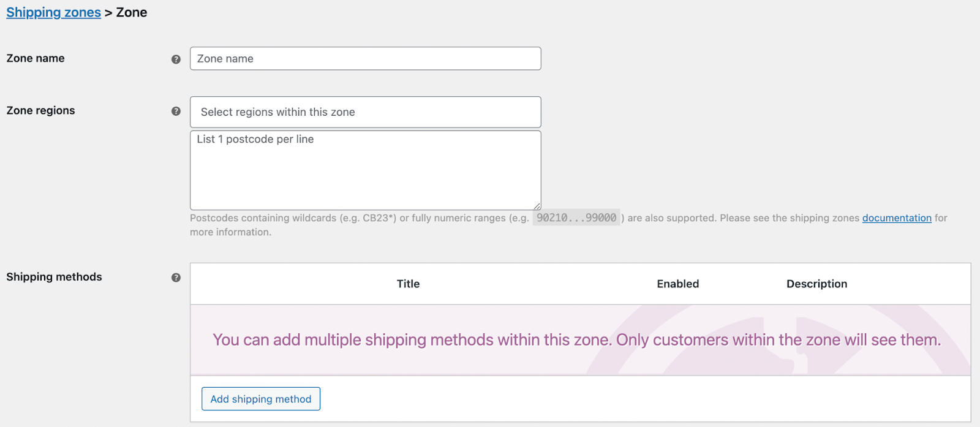Click inside the postcode list text area

[x=365, y=170]
